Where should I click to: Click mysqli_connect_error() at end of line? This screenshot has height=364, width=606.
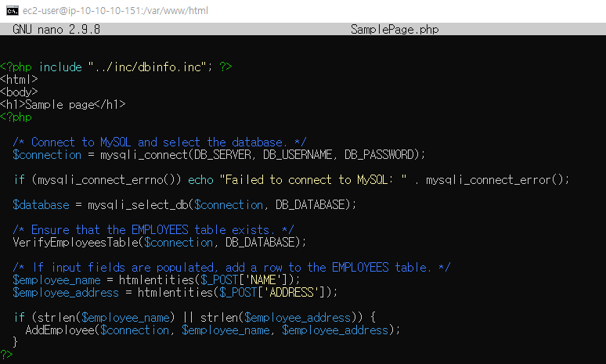coord(497,180)
